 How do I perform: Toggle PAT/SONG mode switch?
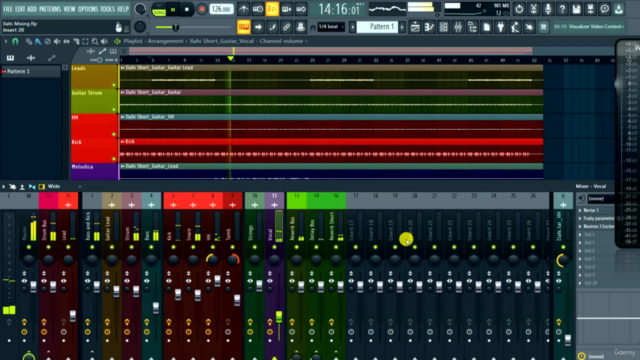pos(159,9)
